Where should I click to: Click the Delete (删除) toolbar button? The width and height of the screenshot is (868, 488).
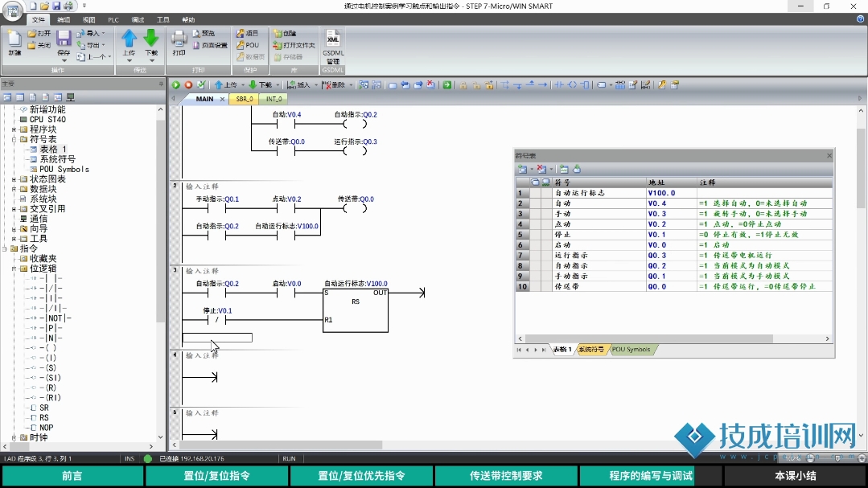click(335, 85)
